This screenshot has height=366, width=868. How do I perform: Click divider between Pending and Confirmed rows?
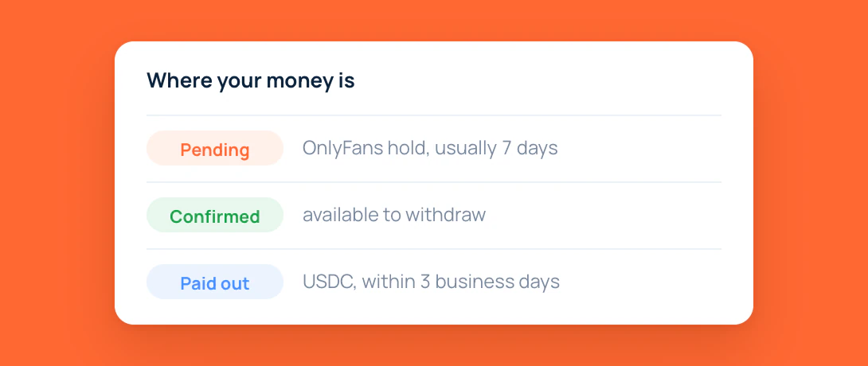pos(434,182)
